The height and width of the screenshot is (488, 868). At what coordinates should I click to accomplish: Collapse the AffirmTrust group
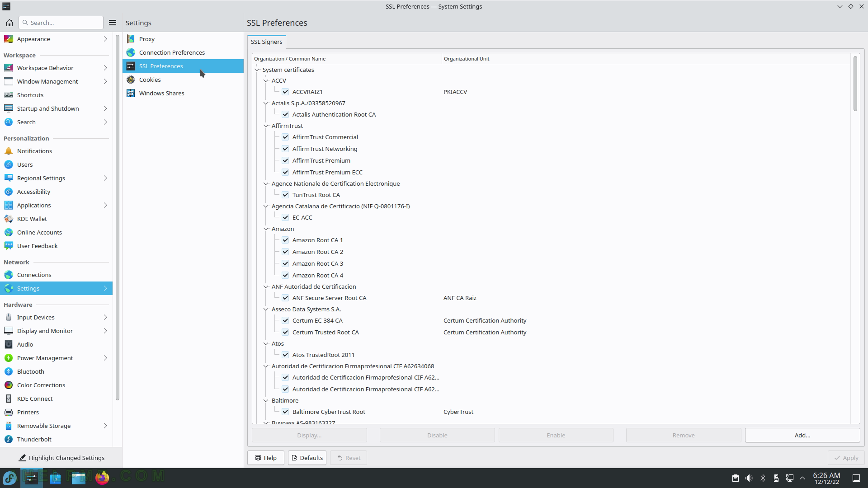[266, 126]
